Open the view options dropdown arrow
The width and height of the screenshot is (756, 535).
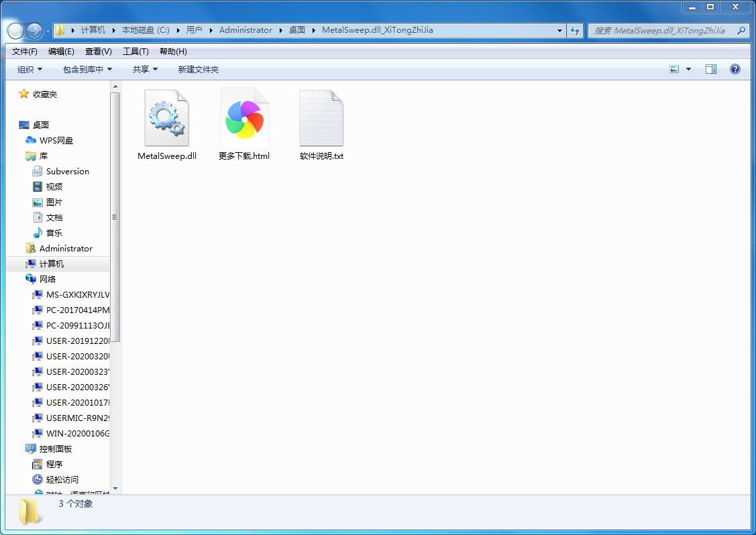click(688, 70)
